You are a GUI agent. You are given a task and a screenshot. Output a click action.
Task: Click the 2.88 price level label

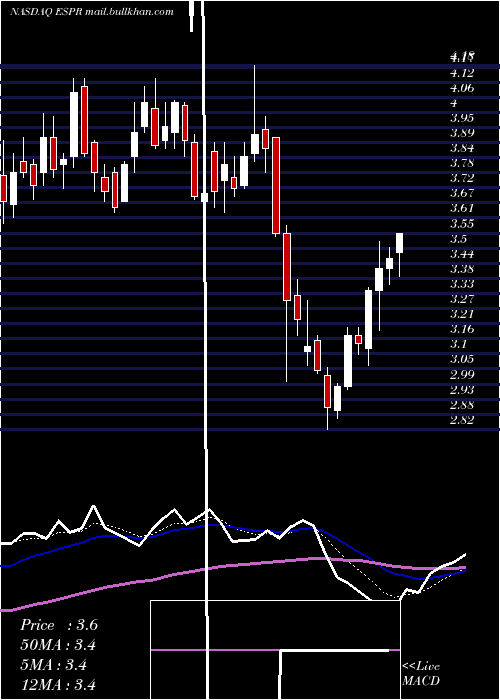click(462, 405)
